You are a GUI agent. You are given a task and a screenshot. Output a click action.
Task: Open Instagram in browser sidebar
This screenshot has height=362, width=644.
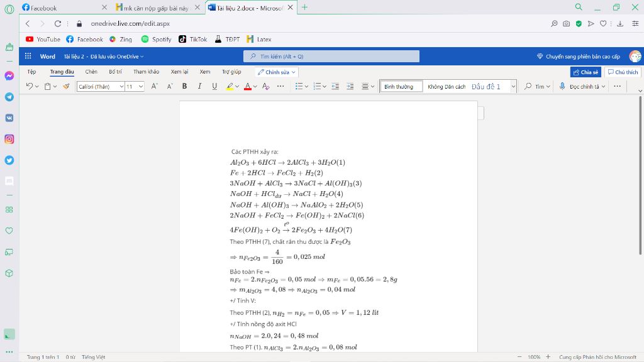(x=9, y=139)
